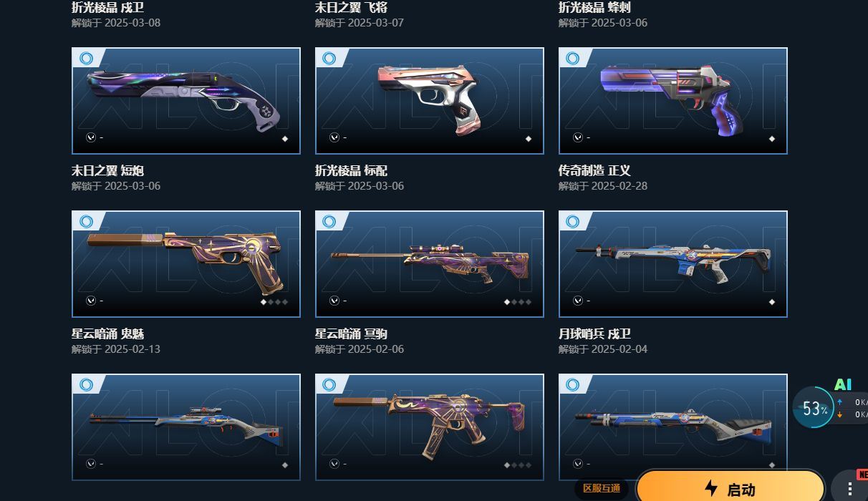This screenshot has width=868, height=501.
Task: Open the 月球哨兵 戍卫 rifle skin thumbnail
Action: 673,264
